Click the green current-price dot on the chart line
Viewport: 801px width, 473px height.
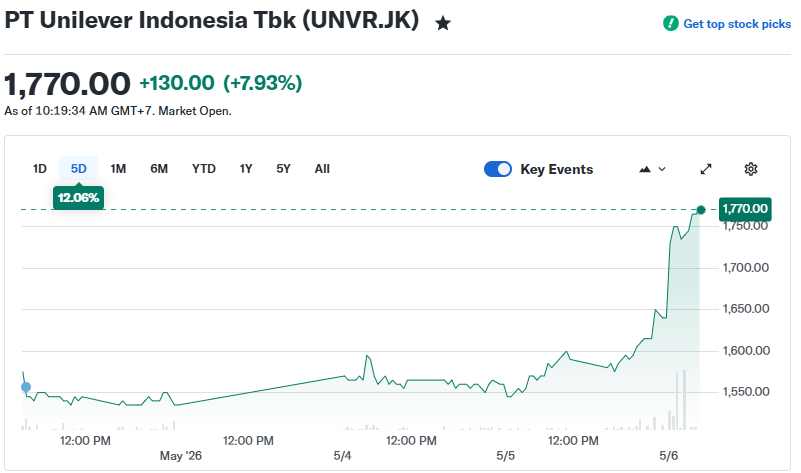[x=701, y=210]
